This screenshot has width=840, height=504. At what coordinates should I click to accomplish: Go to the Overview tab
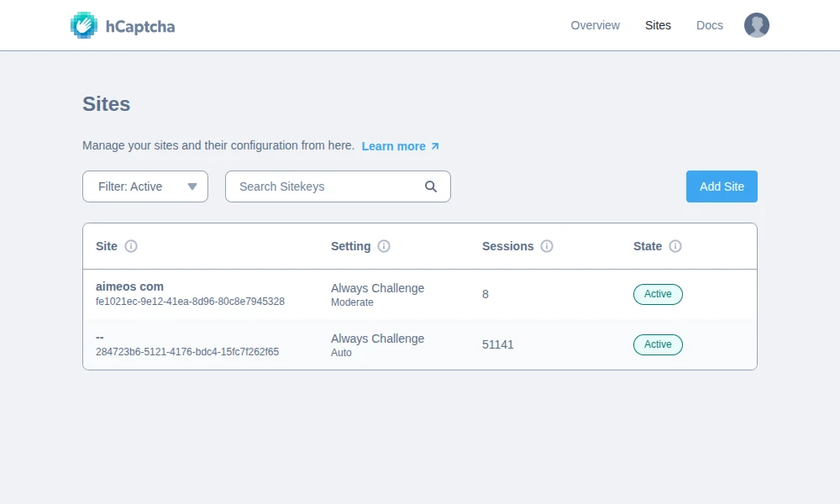(595, 25)
